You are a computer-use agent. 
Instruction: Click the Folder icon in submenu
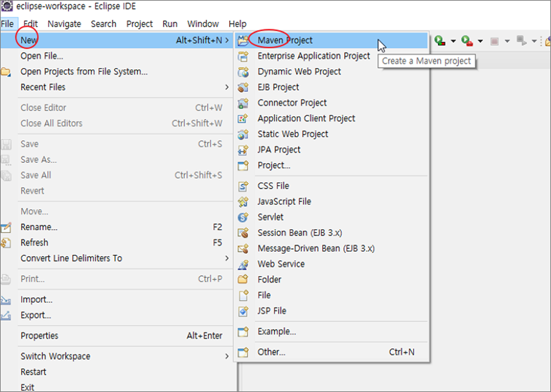point(243,280)
